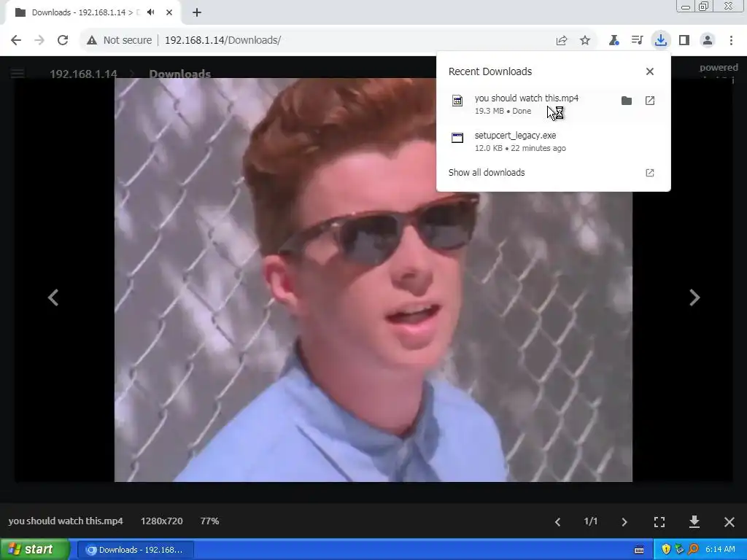Click the Not secure warning icon
Screen dimensions: 747x560
(x=92, y=41)
